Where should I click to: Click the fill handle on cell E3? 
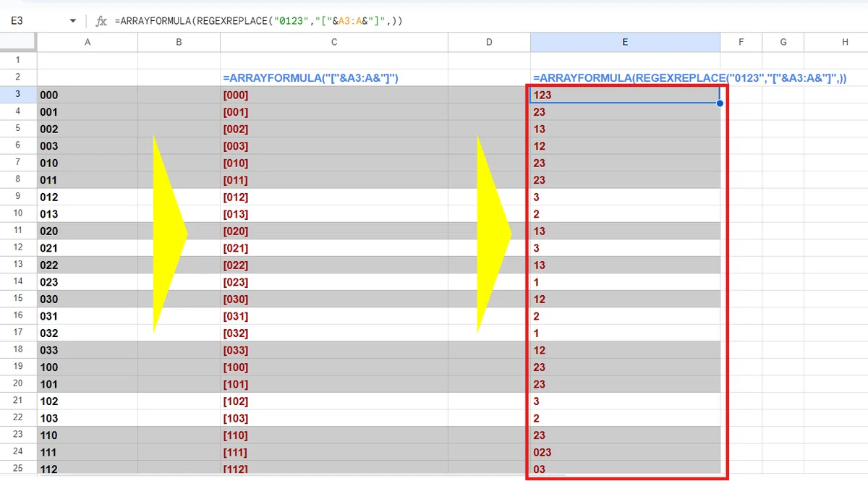[720, 103]
